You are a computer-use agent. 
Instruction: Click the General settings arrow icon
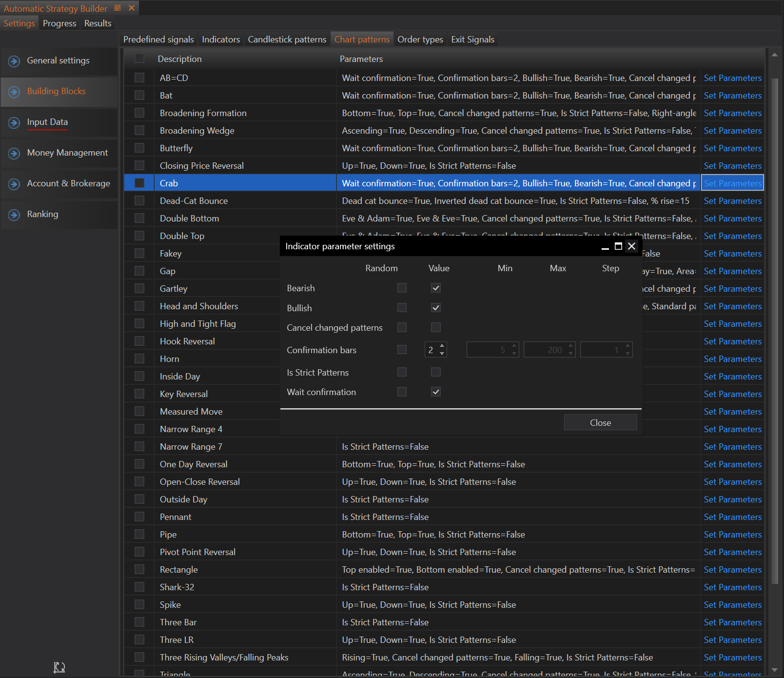coord(15,61)
